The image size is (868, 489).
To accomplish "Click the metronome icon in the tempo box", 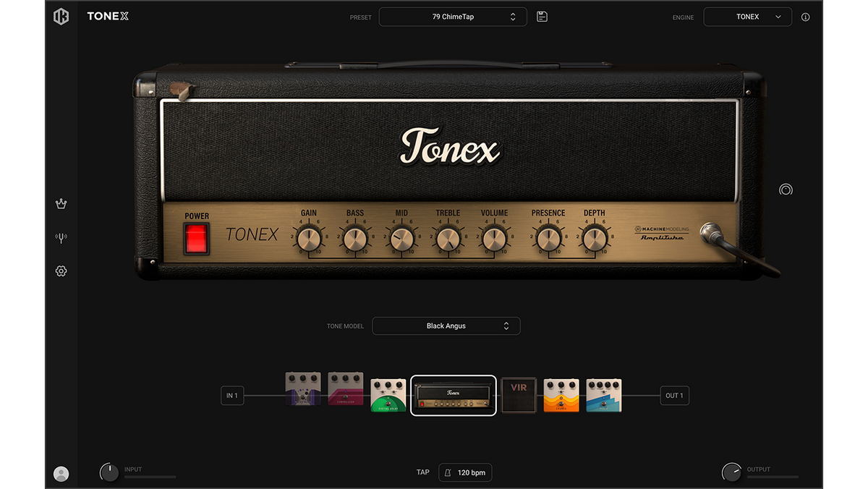I will (x=448, y=472).
